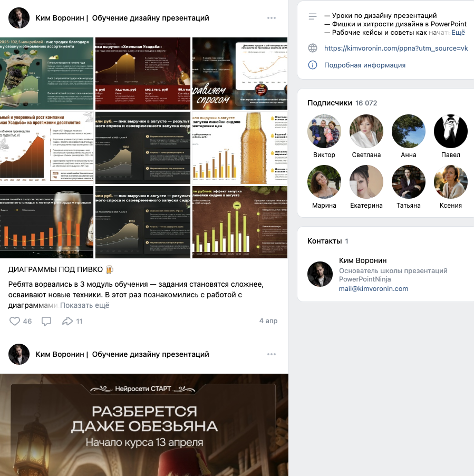
Task: Open Ким Воронин contact profile name
Action: click(363, 260)
